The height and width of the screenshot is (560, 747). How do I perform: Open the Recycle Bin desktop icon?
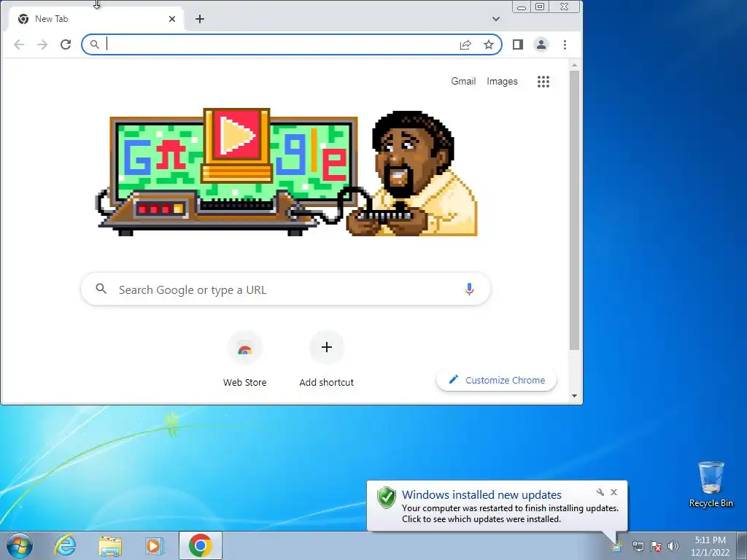click(711, 484)
